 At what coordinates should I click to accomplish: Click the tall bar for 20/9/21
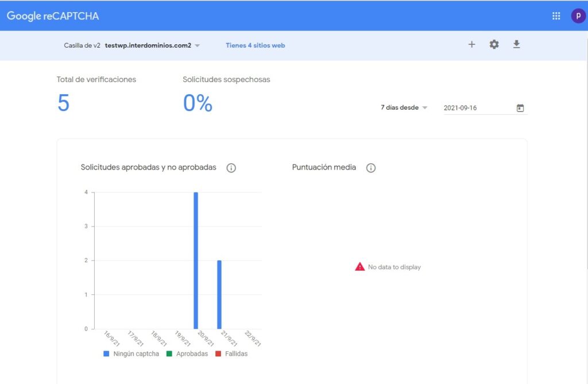196,260
